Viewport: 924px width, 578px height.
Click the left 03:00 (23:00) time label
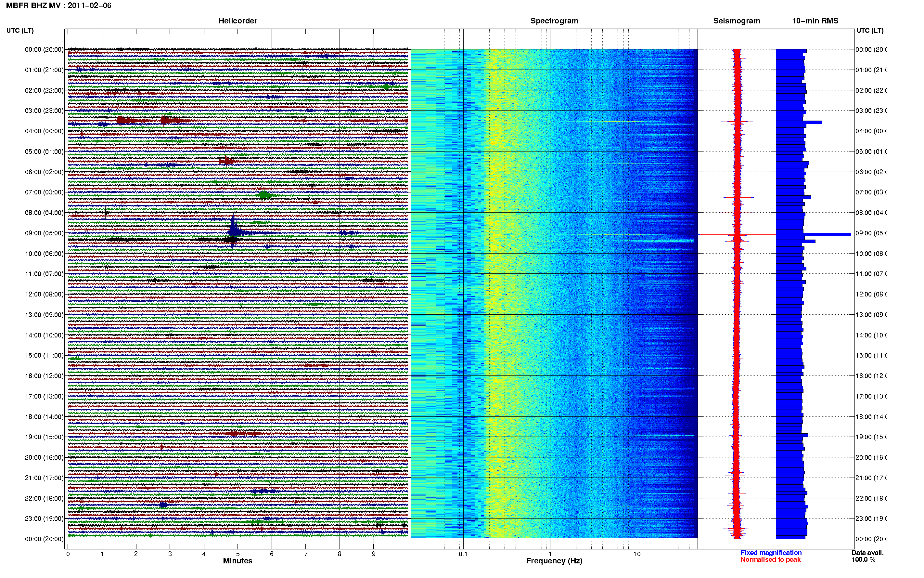click(44, 111)
